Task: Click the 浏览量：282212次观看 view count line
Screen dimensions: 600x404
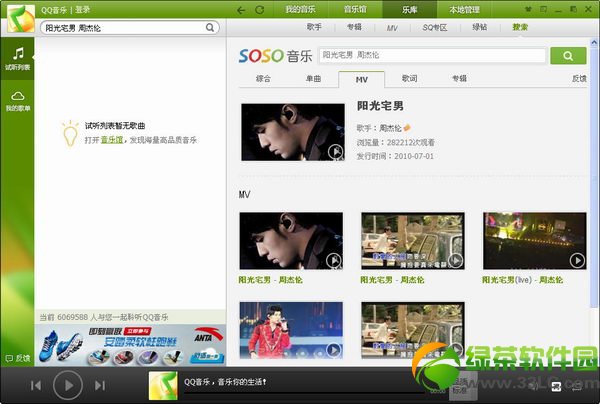Action: [x=396, y=143]
